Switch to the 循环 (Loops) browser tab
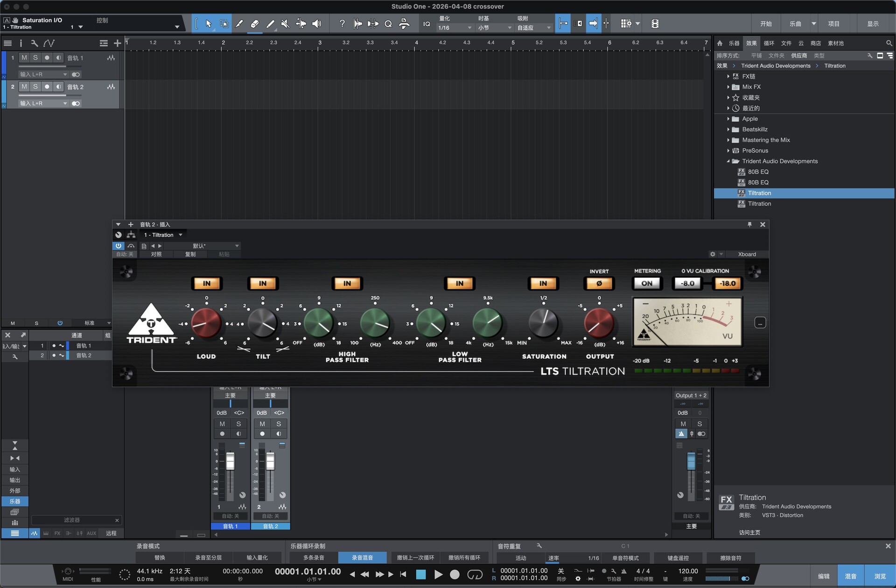This screenshot has height=588, width=896. coord(769,43)
